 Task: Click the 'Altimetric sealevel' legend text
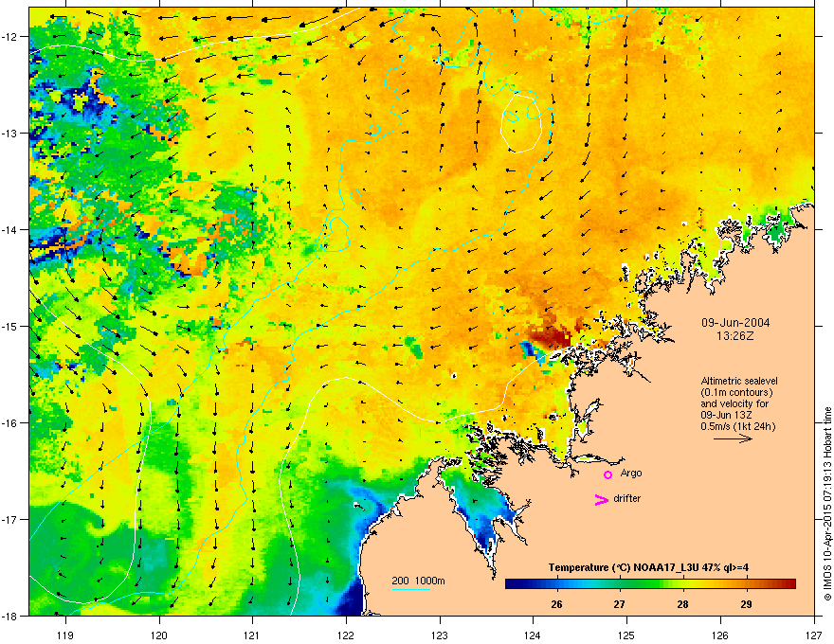(739, 381)
